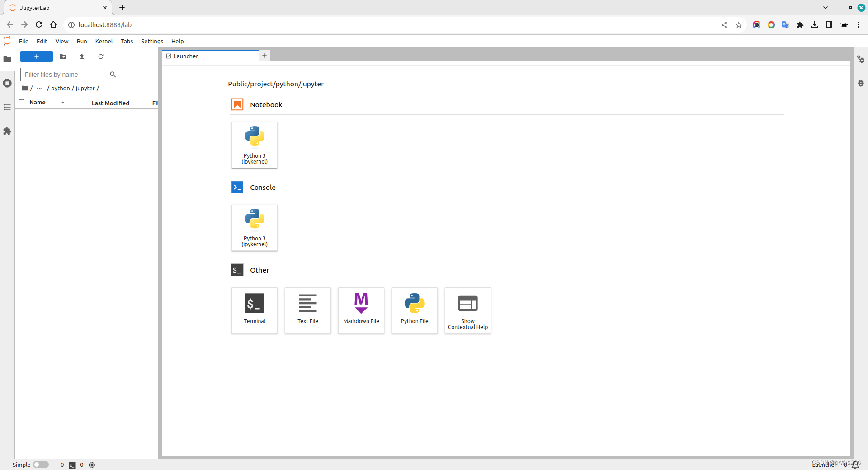Click the Upload Files icon
The height and width of the screenshot is (470, 868).
pyautogui.click(x=82, y=56)
